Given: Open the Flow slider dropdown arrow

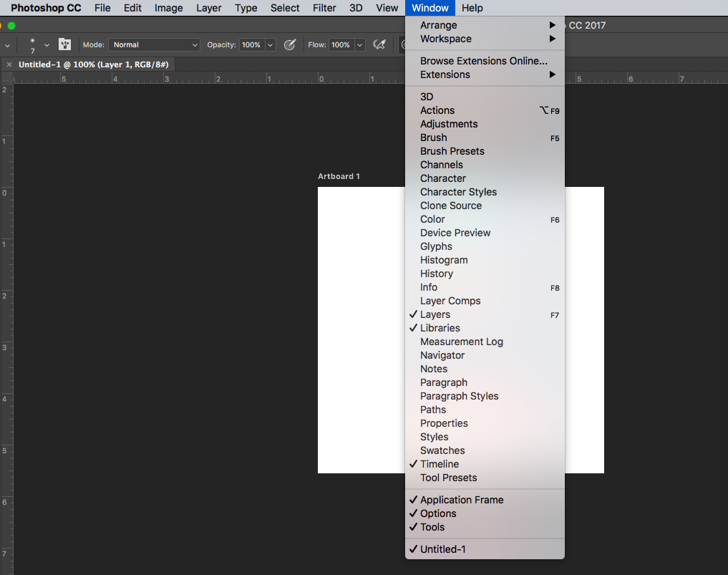Looking at the screenshot, I should pos(360,45).
